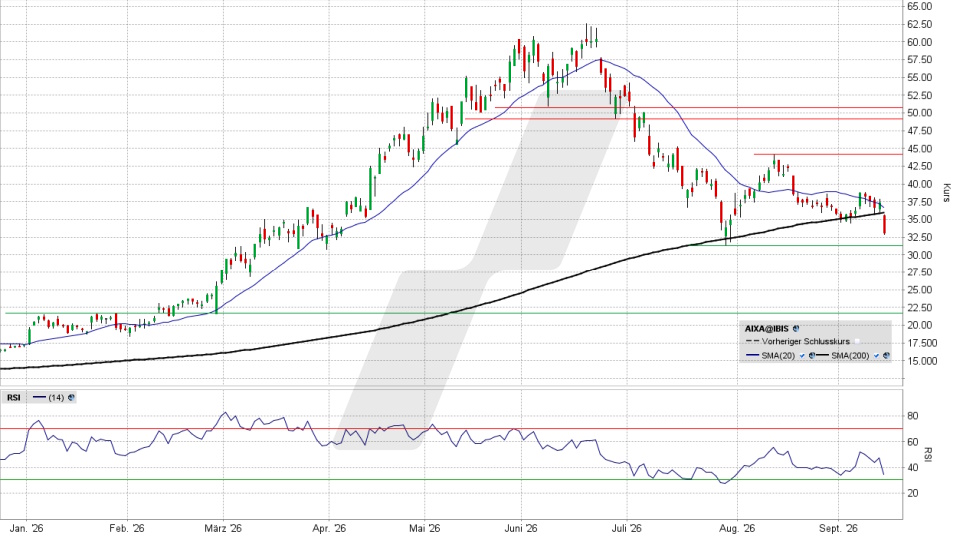Click the Sept. '26 date label
The width and height of the screenshot is (960, 540).
pos(839,528)
